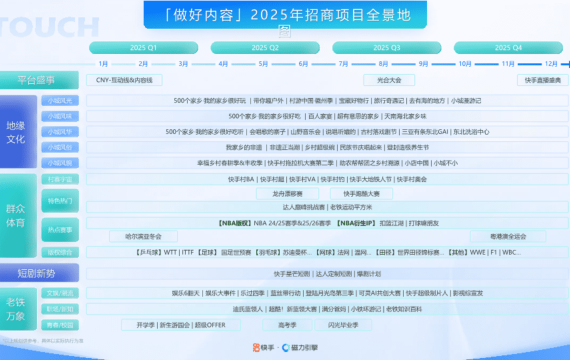
Task: Click the 6月 marker on the timeline
Action: click(x=303, y=64)
